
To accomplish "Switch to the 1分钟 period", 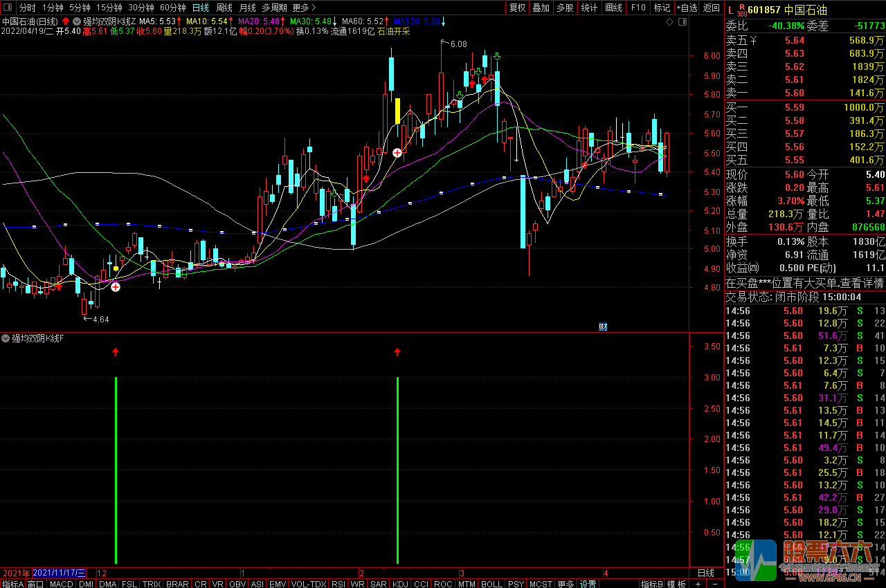I will coord(53,8).
